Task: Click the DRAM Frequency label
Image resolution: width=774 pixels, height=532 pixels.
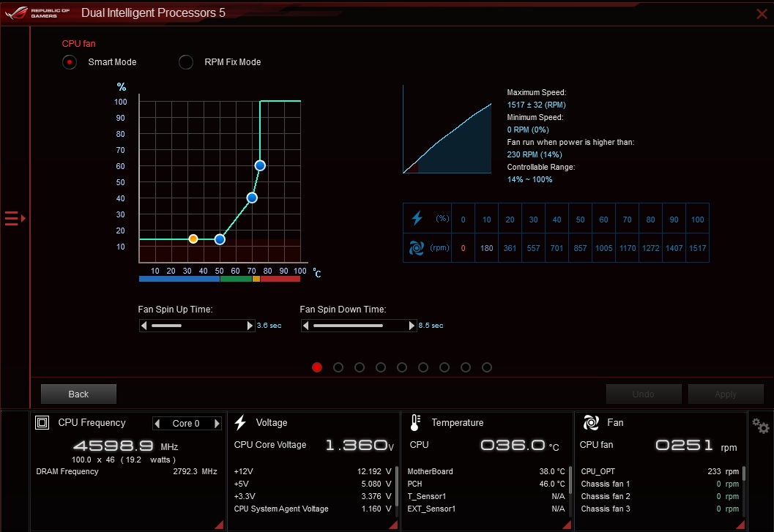Action: [67, 471]
